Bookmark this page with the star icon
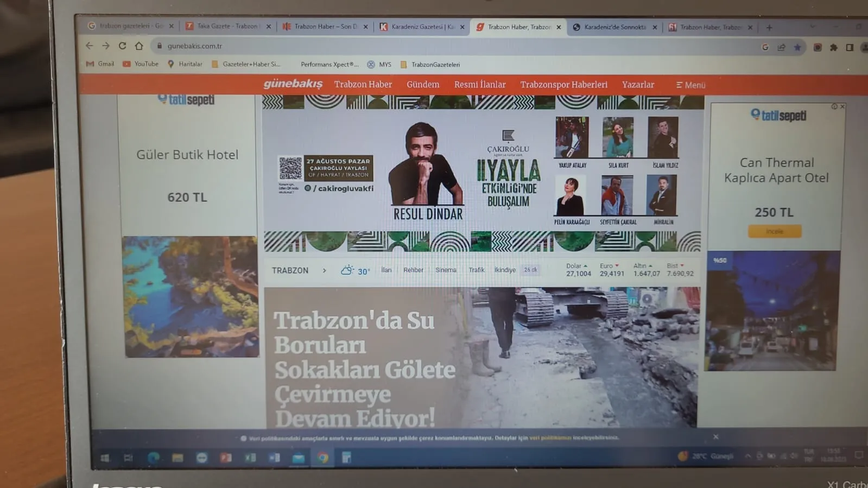The image size is (868, 488). [x=797, y=47]
